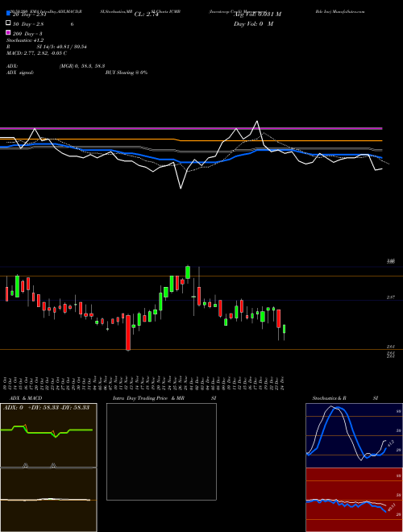
Task: Click the 'CL: 2.74' closing price text
Action: point(146,15)
